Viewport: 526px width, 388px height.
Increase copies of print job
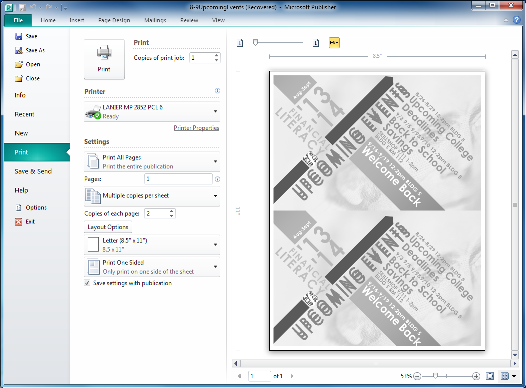click(x=217, y=55)
